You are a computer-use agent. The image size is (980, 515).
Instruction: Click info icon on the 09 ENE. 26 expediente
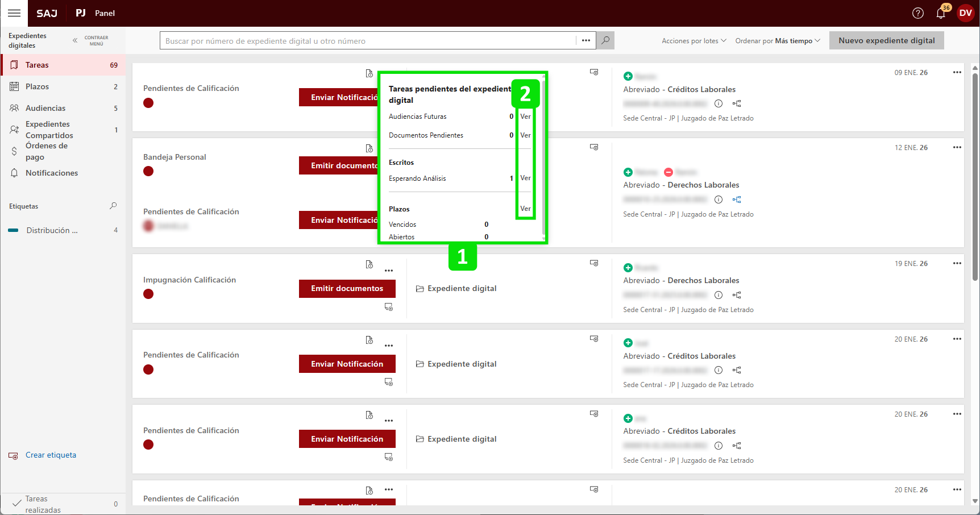719,103
